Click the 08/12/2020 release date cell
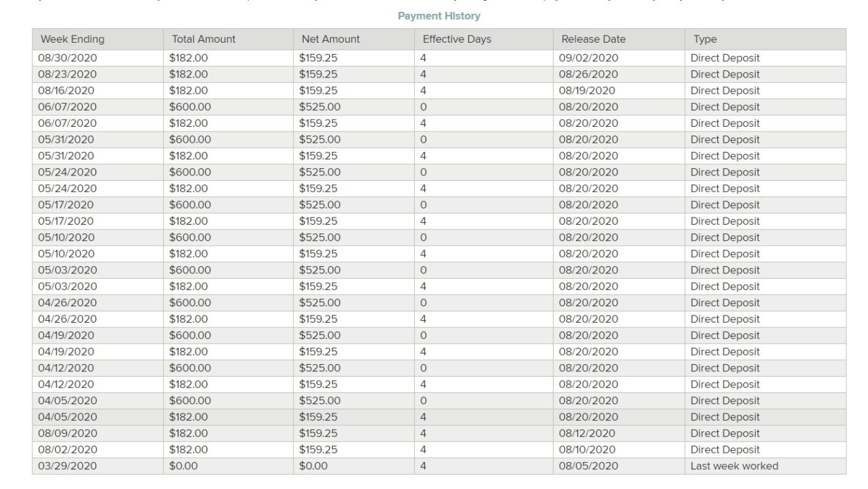The image size is (868, 489). pyautogui.click(x=587, y=433)
